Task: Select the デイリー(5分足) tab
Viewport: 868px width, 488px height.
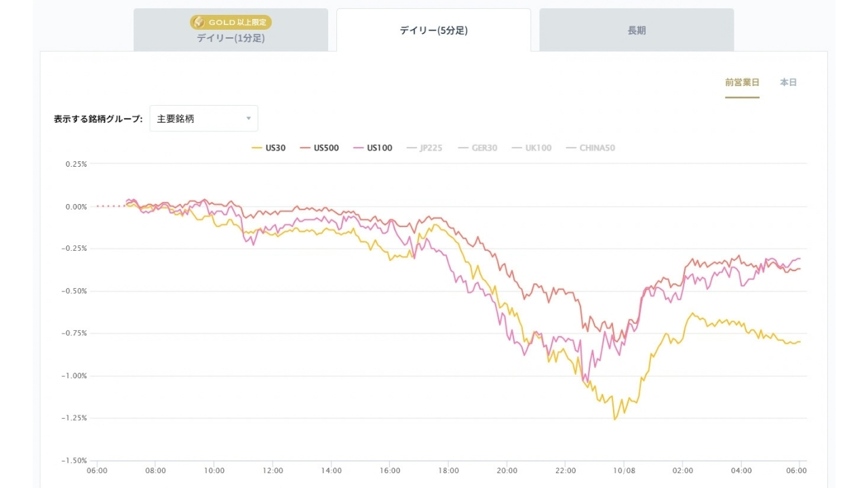Action: [x=433, y=30]
